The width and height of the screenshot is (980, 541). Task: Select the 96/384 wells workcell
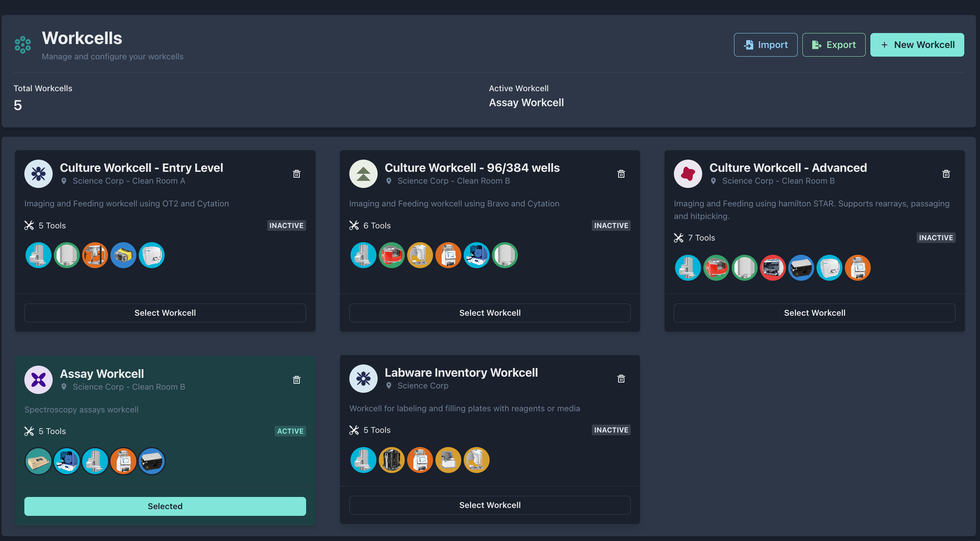coord(490,313)
